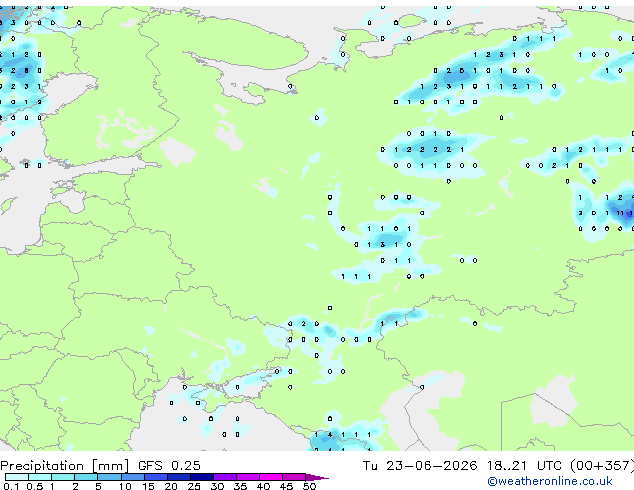The image size is (634, 490).
Task: Click the '15' legend scale label
Action: point(148,486)
